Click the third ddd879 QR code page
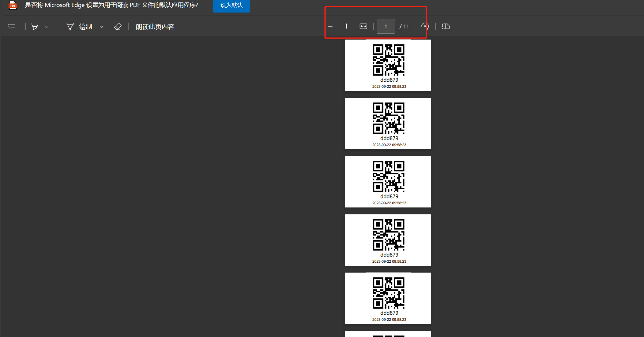Screen dimensions: 644x337 [388, 182]
